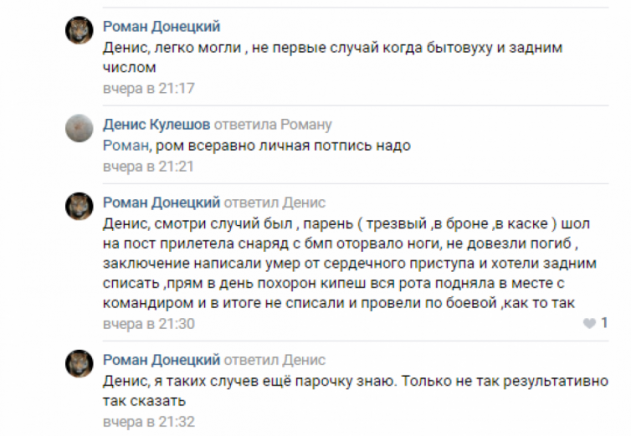Follow "ответил Денис" on the 21:30 comment
The image size is (631, 436).
276,201
